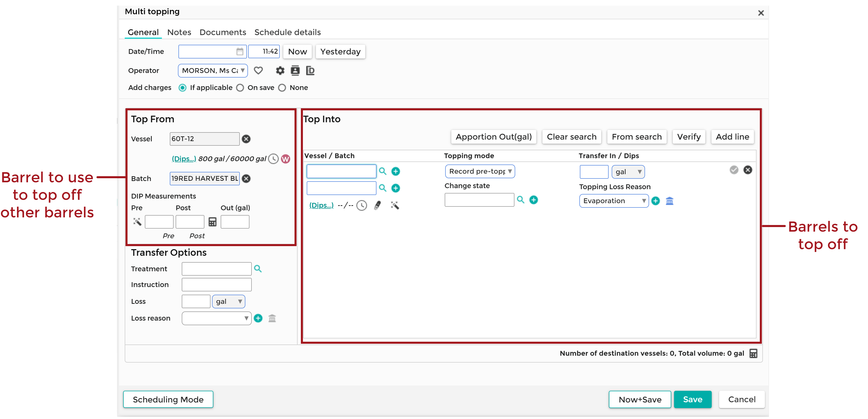Open the Operator dropdown
Screen dimensions: 868x419
pos(213,71)
